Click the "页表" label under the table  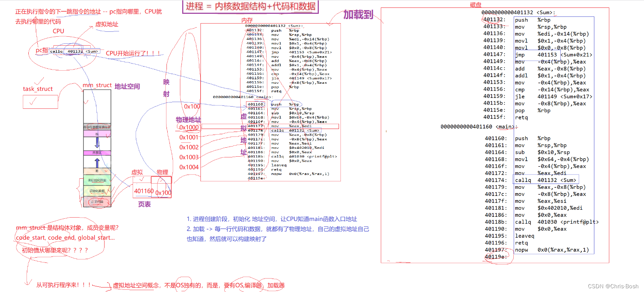click(x=144, y=204)
